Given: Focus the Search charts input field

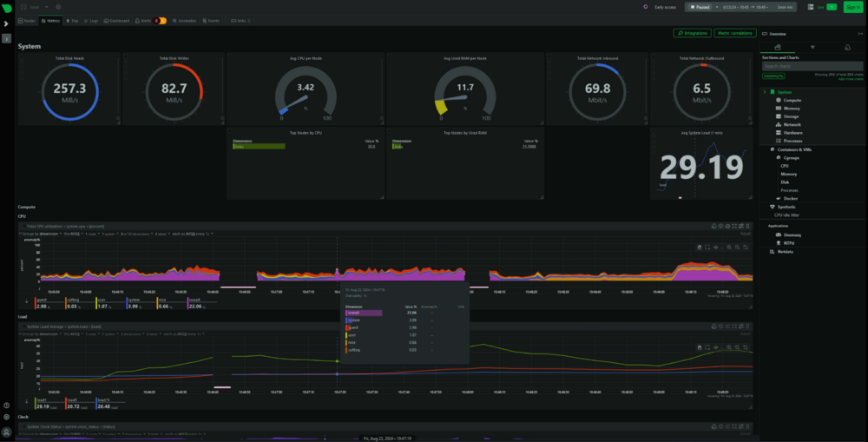Looking at the screenshot, I should [x=812, y=67].
